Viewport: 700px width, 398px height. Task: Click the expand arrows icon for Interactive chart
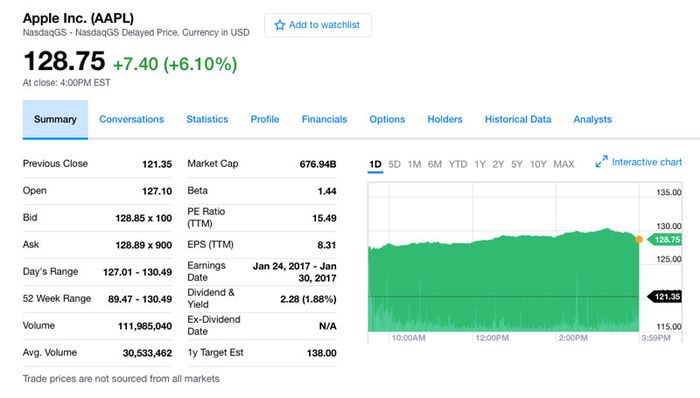pyautogui.click(x=601, y=162)
